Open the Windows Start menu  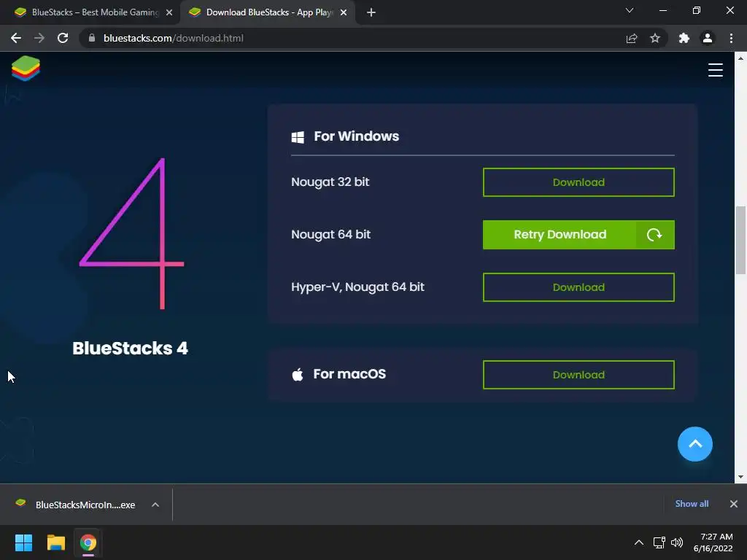[23, 542]
